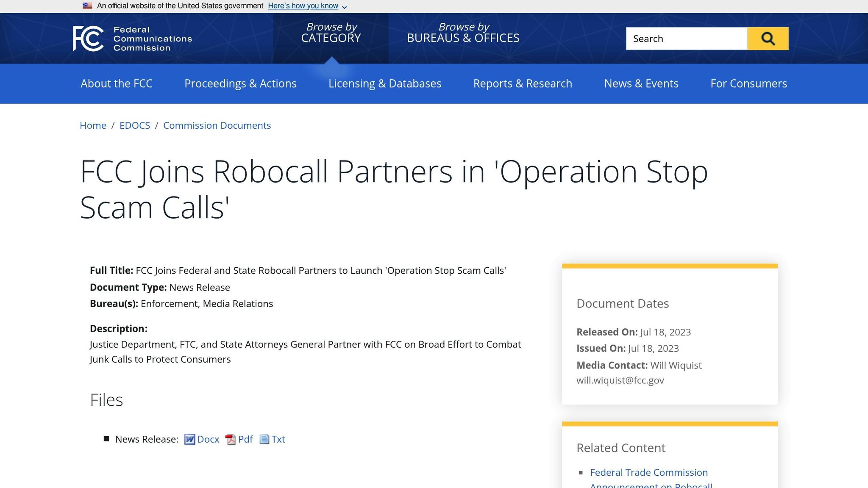Download the Pdf news release
The image size is (868, 488).
point(245,439)
